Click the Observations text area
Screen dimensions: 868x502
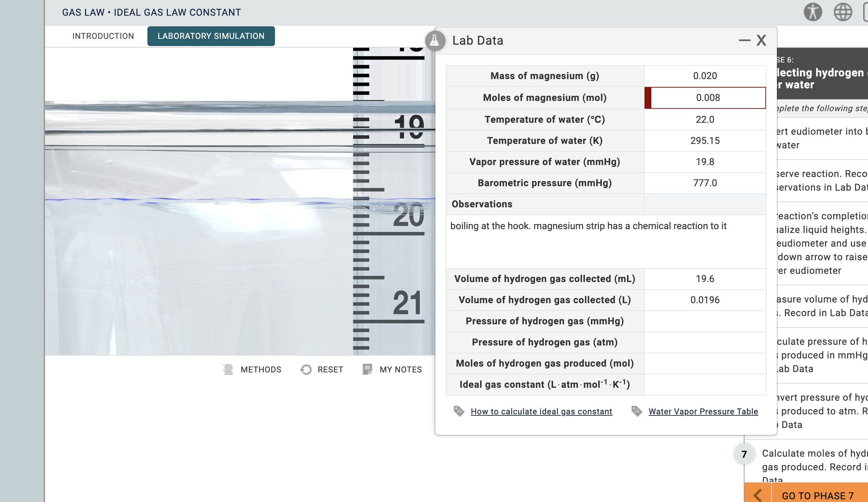606,241
